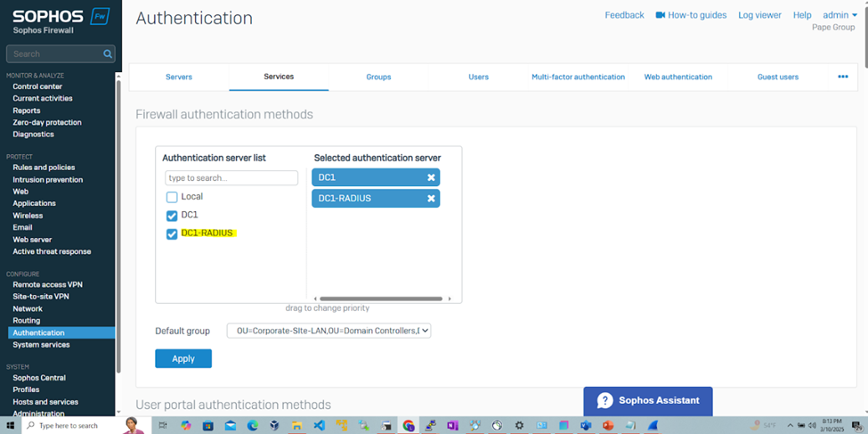
Task: Open File Explorer from the taskbar
Action: [296, 425]
